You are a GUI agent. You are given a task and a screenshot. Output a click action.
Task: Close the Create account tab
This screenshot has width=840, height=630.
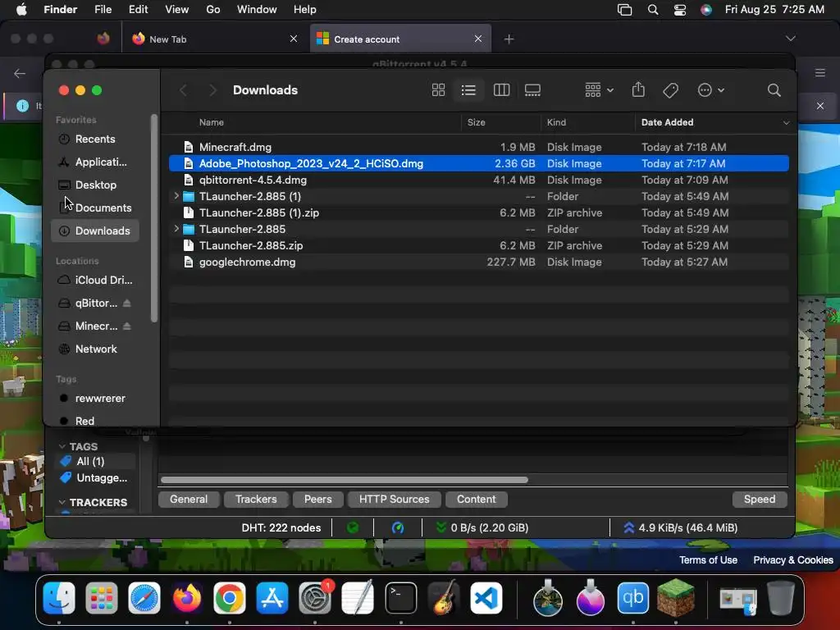pyautogui.click(x=478, y=39)
